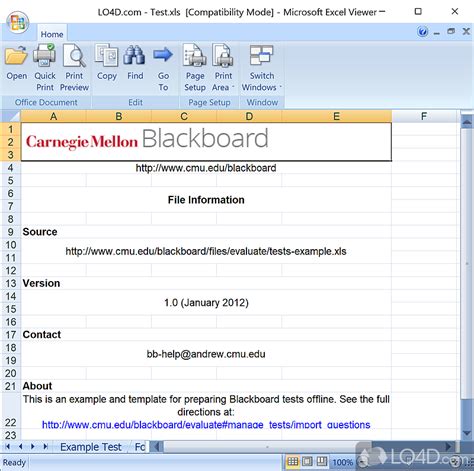Click the vertical scrollbar down arrow
The width and height of the screenshot is (474, 471).
(467, 433)
